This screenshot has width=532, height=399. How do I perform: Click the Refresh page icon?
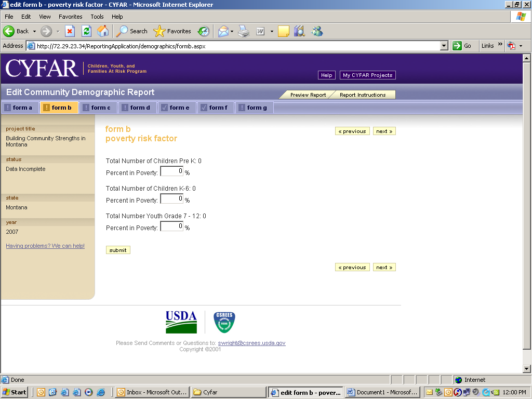click(x=86, y=31)
